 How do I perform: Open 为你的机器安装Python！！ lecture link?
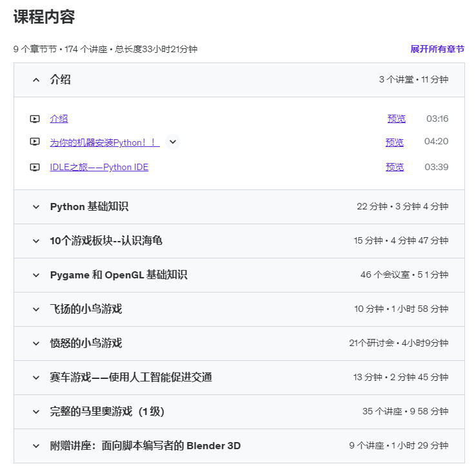[104, 142]
